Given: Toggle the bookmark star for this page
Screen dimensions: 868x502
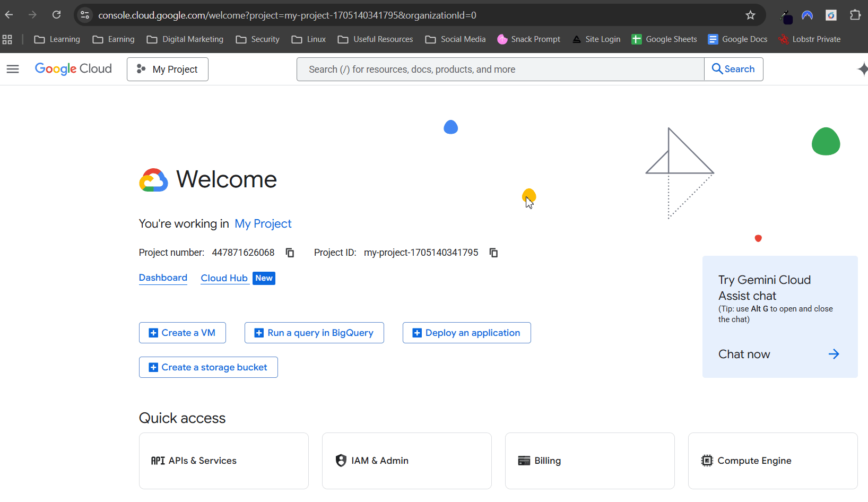Looking at the screenshot, I should [x=750, y=15].
